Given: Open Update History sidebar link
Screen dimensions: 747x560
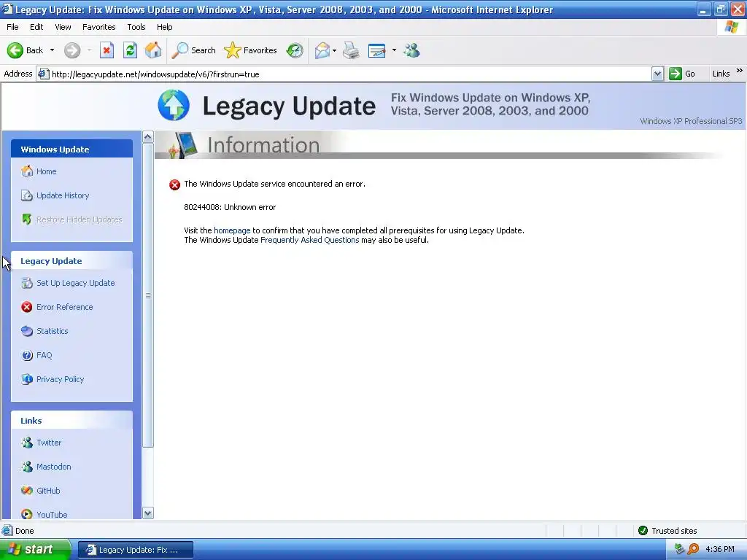Looking at the screenshot, I should [x=63, y=195].
